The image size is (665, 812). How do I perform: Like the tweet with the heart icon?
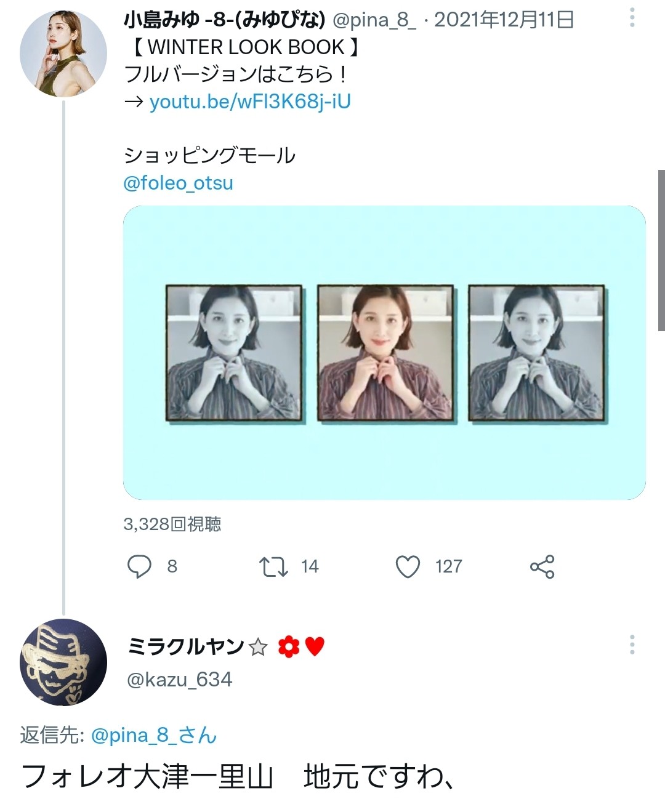point(408,566)
